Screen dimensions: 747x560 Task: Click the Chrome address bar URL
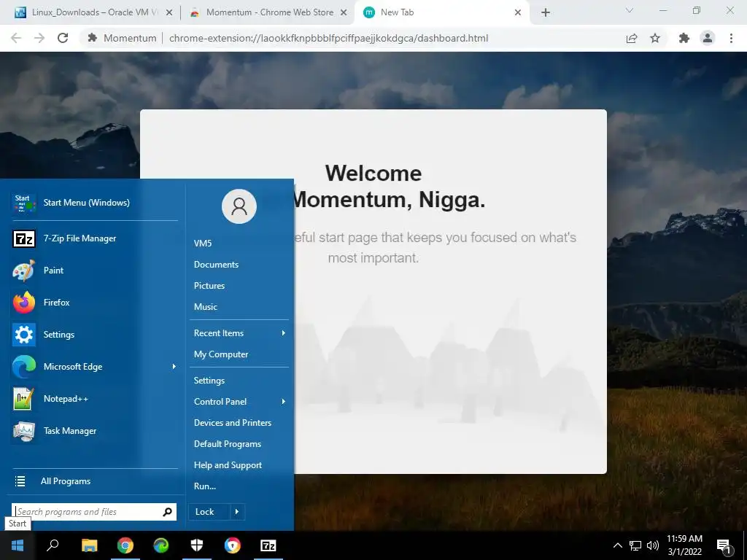(329, 38)
